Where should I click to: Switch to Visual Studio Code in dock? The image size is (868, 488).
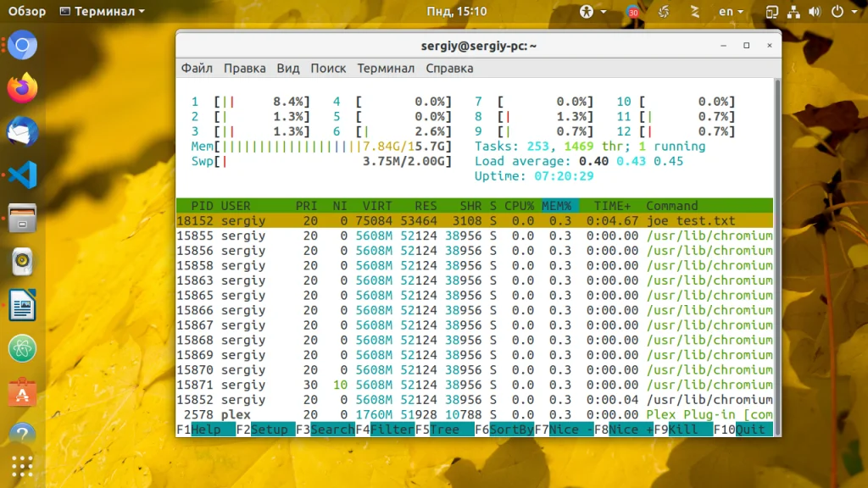pos(23,175)
